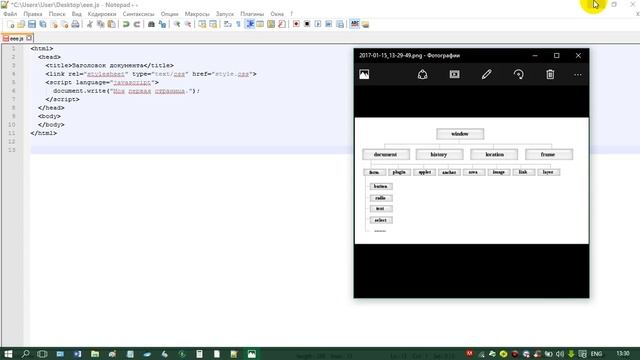Click the Replace toolbar icon
640x360 pixels.
tap(162, 24)
